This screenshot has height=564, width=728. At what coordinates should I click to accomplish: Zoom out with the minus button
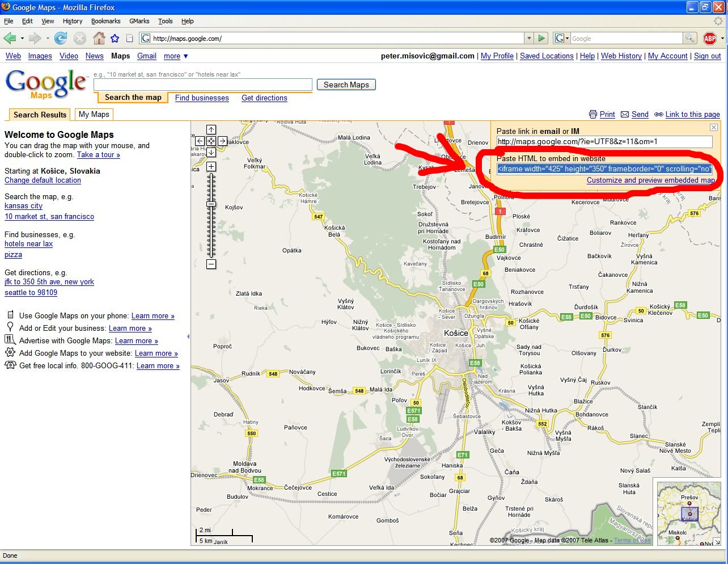[211, 264]
